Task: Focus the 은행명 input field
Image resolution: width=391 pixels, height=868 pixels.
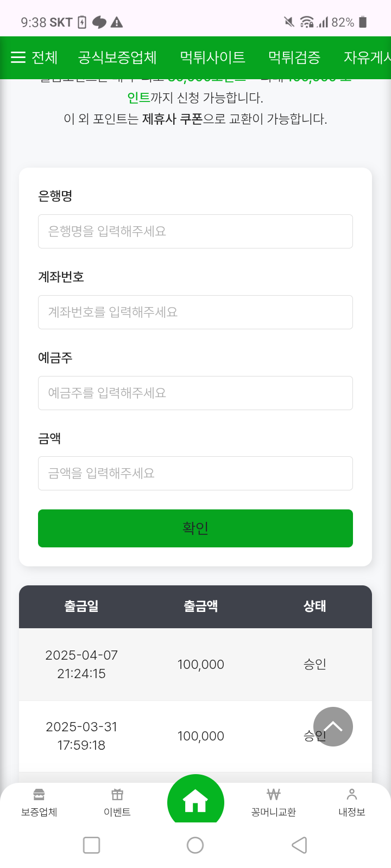Action: (x=195, y=232)
